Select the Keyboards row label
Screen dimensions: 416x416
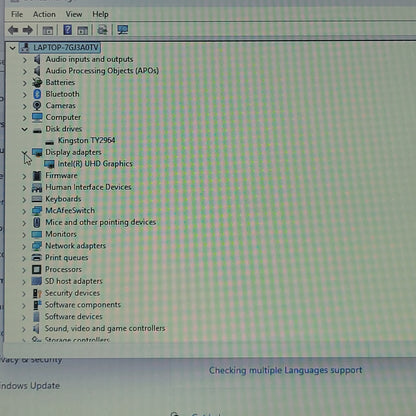[x=63, y=199]
